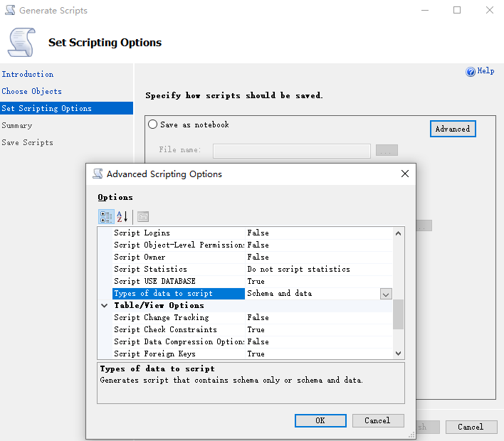Maximize the Generate Scripts window
The height and width of the screenshot is (441, 504).
point(457,10)
